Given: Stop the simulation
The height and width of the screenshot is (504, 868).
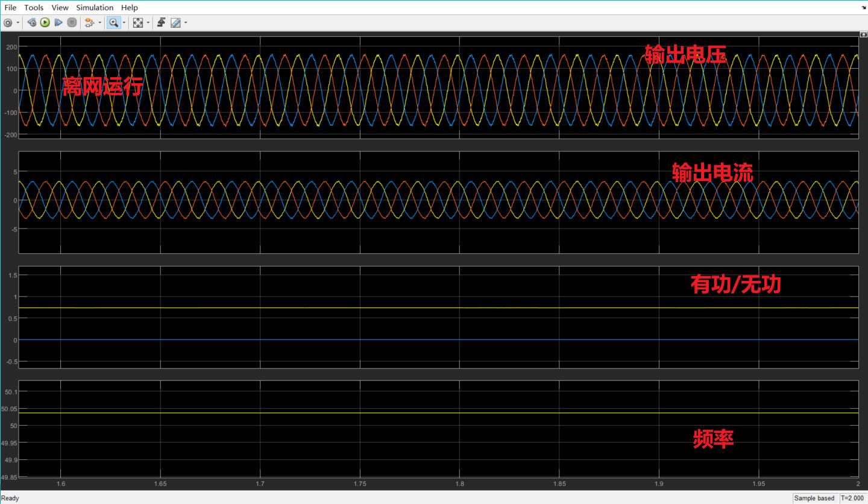Looking at the screenshot, I should click(x=72, y=22).
